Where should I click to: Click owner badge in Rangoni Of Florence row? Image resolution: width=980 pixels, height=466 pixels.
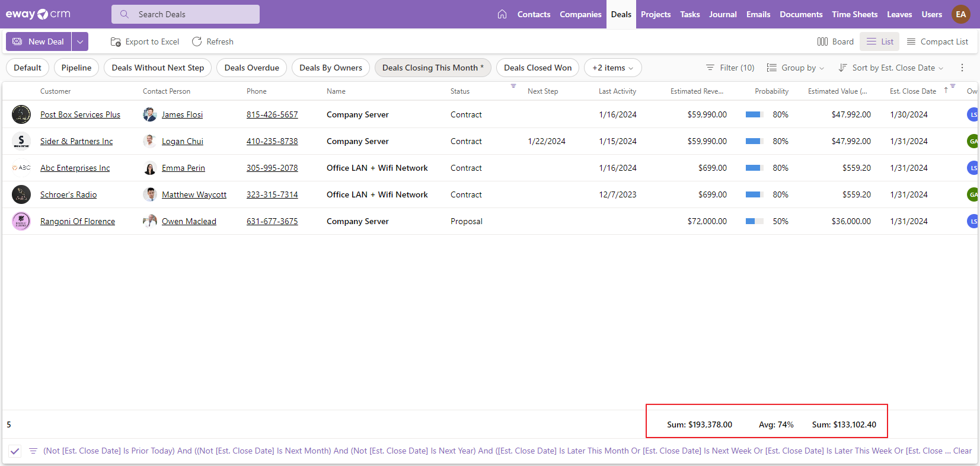click(972, 221)
